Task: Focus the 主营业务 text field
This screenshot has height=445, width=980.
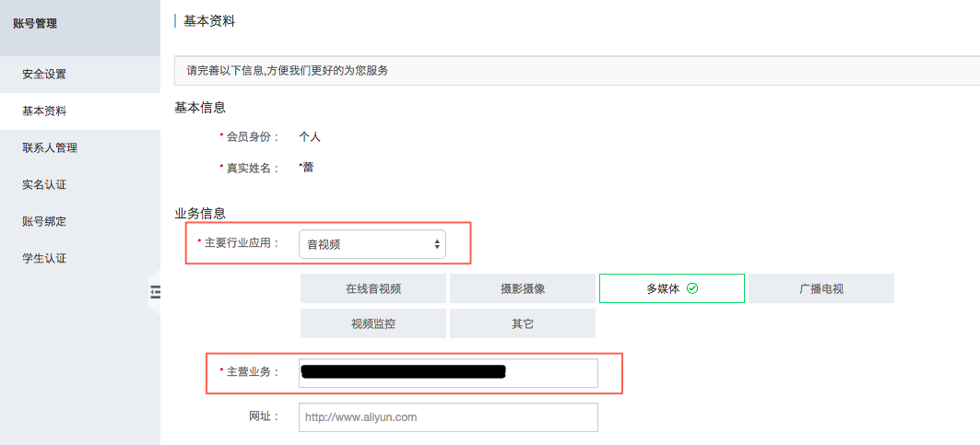Action: click(x=449, y=372)
